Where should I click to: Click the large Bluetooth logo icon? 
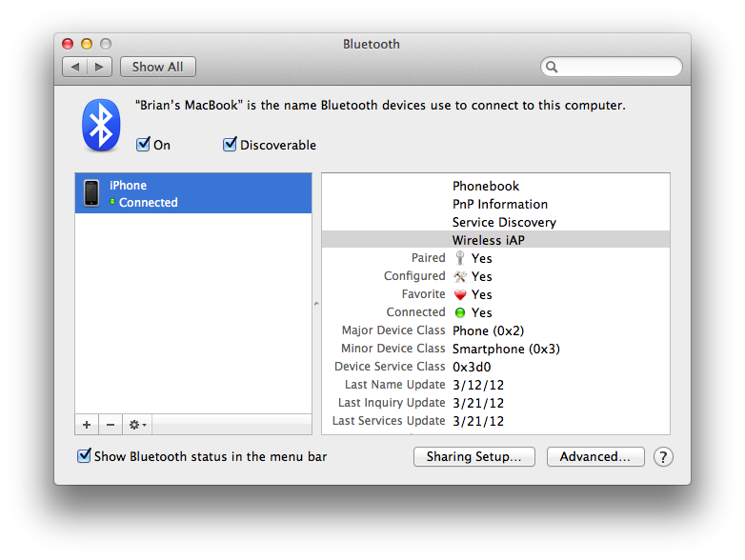coord(102,125)
